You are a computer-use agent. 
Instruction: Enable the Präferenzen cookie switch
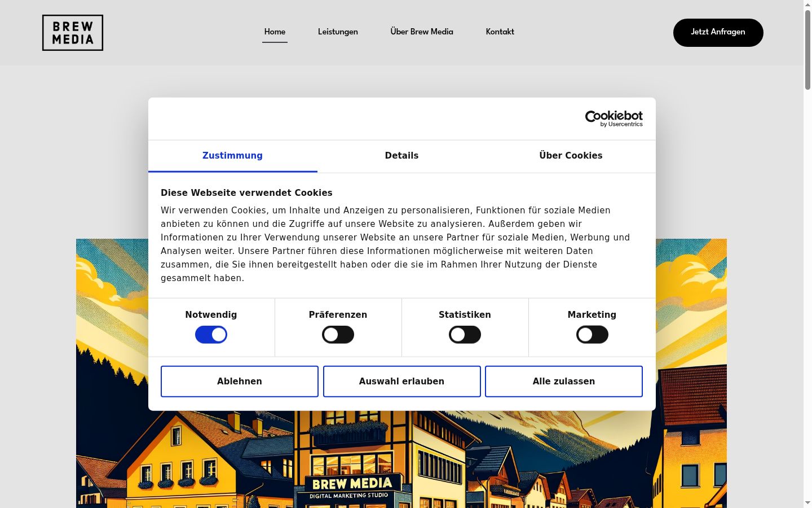[x=338, y=335]
